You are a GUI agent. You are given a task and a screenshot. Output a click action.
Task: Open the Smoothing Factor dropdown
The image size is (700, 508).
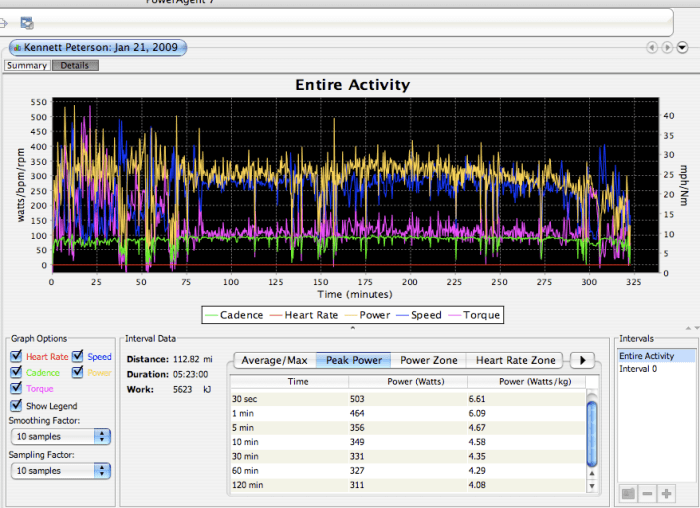pos(60,437)
